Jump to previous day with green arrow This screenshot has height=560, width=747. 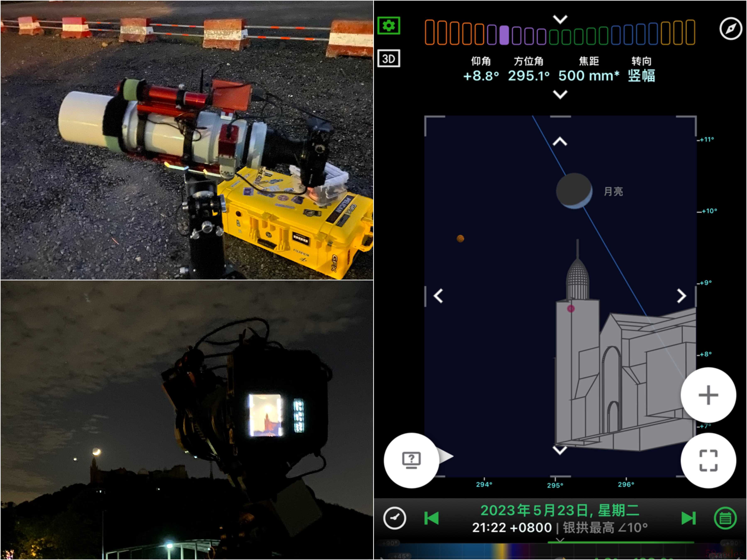431,518
